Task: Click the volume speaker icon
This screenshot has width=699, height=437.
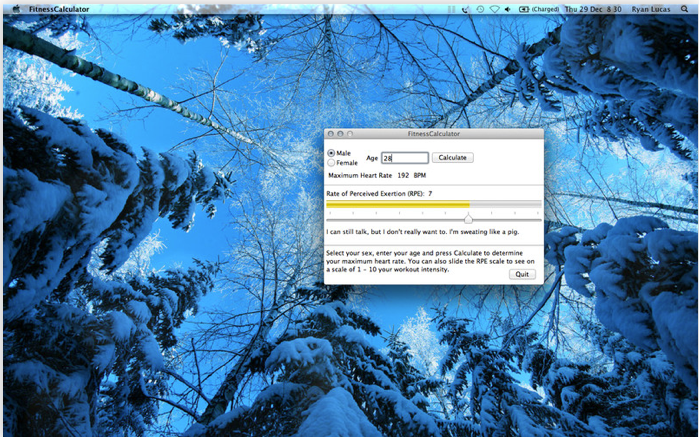Action: coord(507,9)
